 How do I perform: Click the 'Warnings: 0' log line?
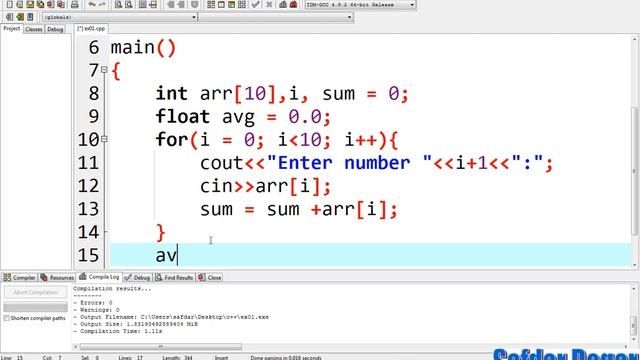click(96, 310)
